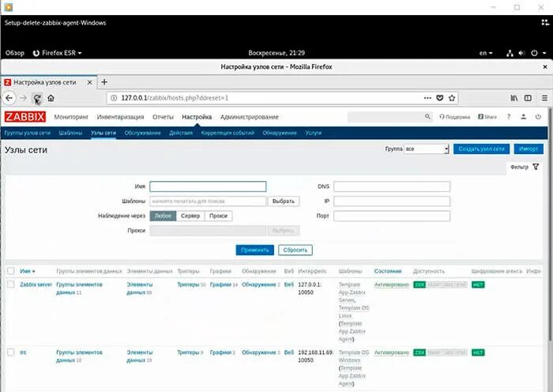Click the Zabbix global search box
This screenshot has width=553, height=392.
(x=386, y=116)
